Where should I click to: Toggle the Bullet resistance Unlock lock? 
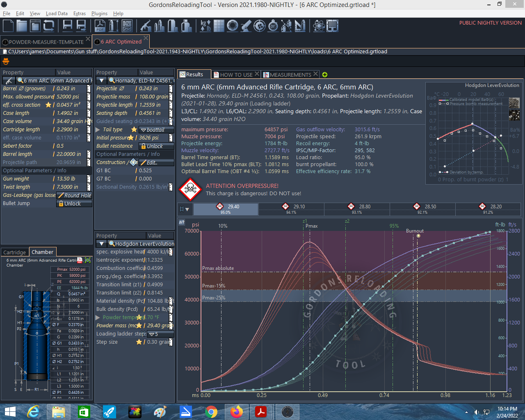tap(156, 146)
